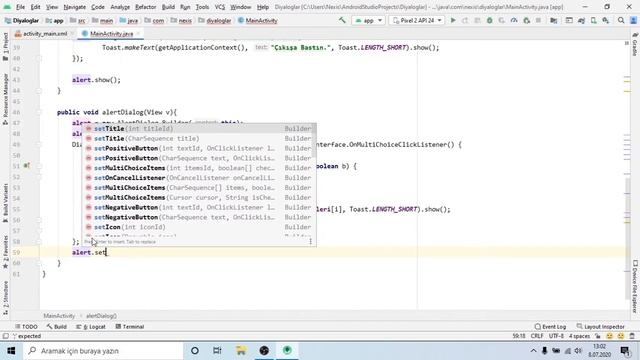Change file encoding UTF-8
Image resolution: width=640 pixels, height=360 pixels.
(556, 336)
